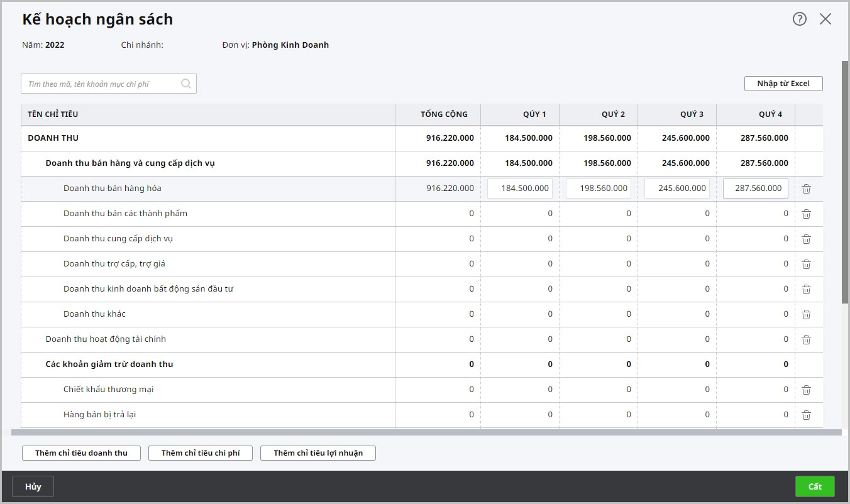The height and width of the screenshot is (504, 850).
Task: Click Thêm chỉ tiêu chi phí button
Action: point(201,453)
